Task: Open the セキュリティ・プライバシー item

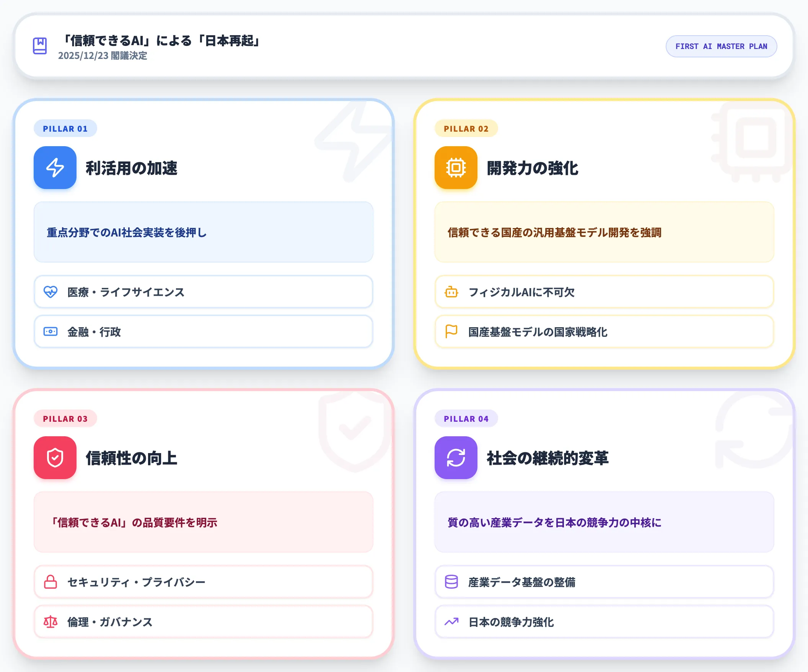Action: (x=204, y=582)
